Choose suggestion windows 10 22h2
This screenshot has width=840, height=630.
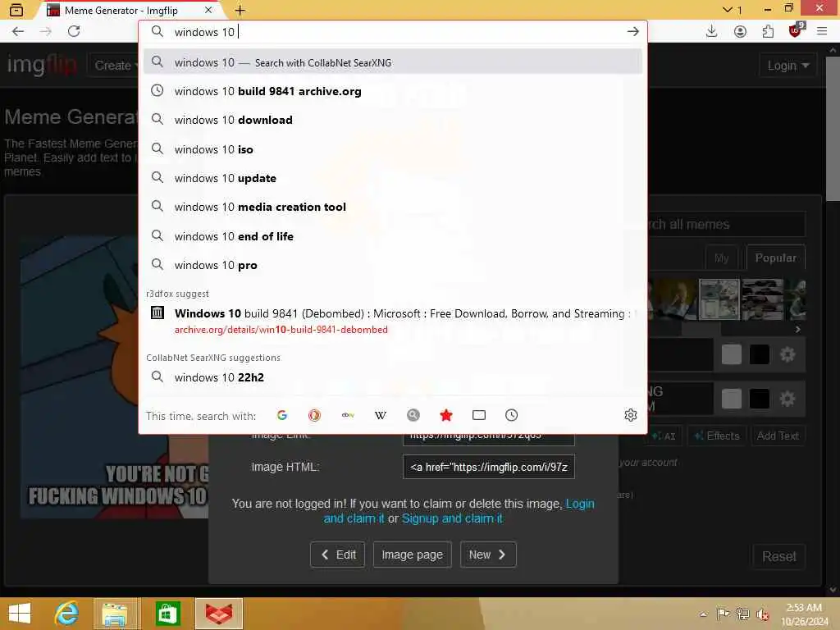[x=393, y=377]
